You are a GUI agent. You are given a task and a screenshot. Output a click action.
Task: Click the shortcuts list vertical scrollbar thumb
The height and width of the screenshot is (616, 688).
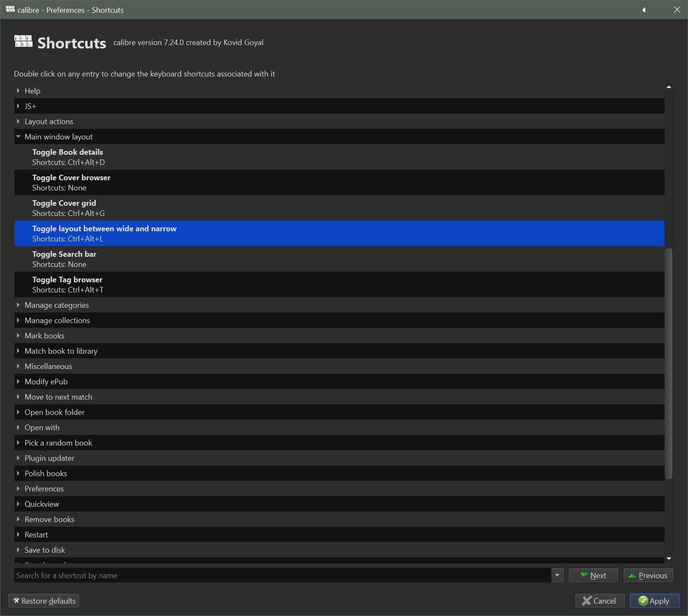(x=668, y=363)
